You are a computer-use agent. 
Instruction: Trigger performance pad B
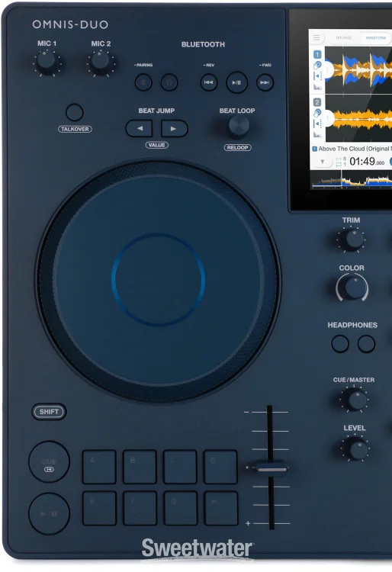(x=140, y=467)
